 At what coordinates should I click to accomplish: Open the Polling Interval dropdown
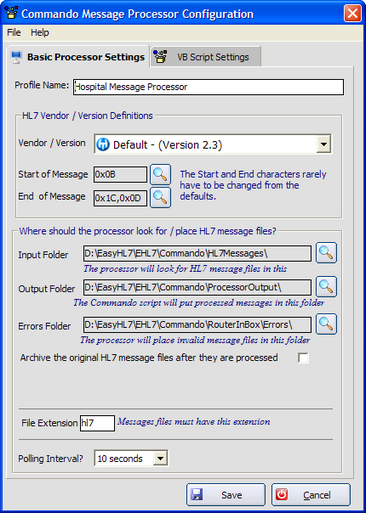(160, 458)
